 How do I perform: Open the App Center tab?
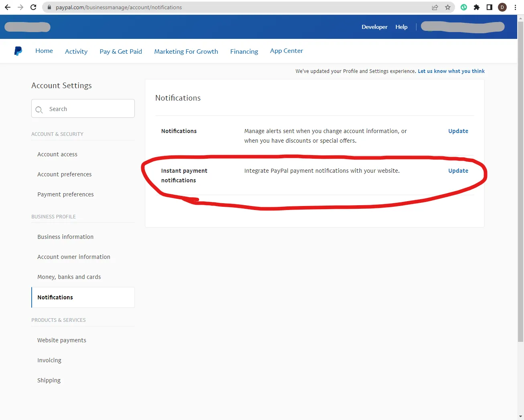click(286, 51)
